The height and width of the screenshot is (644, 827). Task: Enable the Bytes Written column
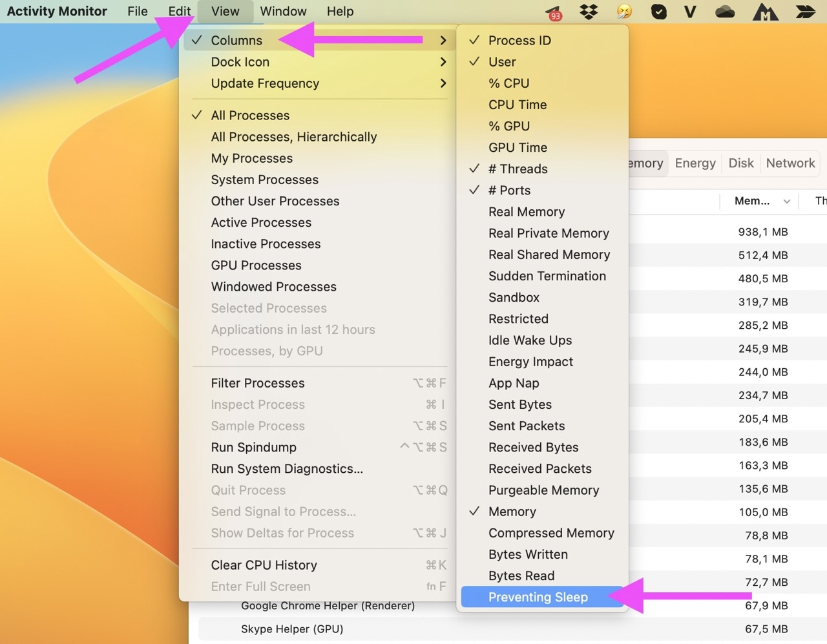point(543,554)
